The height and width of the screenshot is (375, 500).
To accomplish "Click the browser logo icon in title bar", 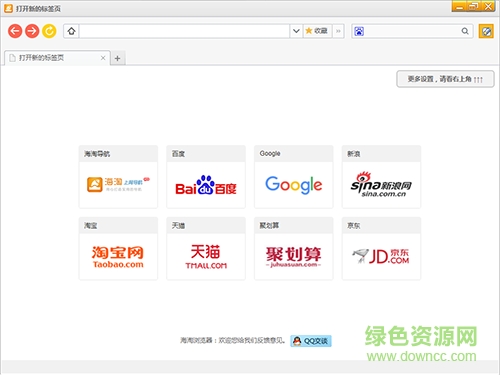I will [8, 9].
